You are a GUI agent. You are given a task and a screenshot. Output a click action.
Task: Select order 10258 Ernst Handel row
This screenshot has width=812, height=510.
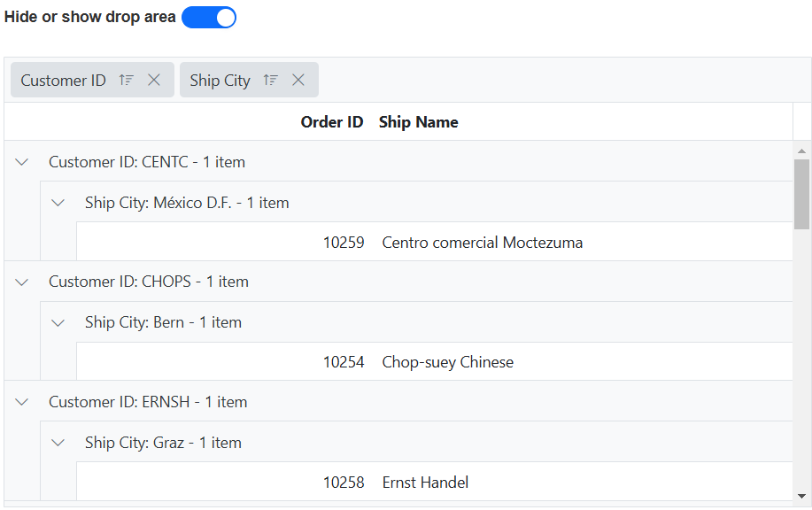(x=425, y=483)
